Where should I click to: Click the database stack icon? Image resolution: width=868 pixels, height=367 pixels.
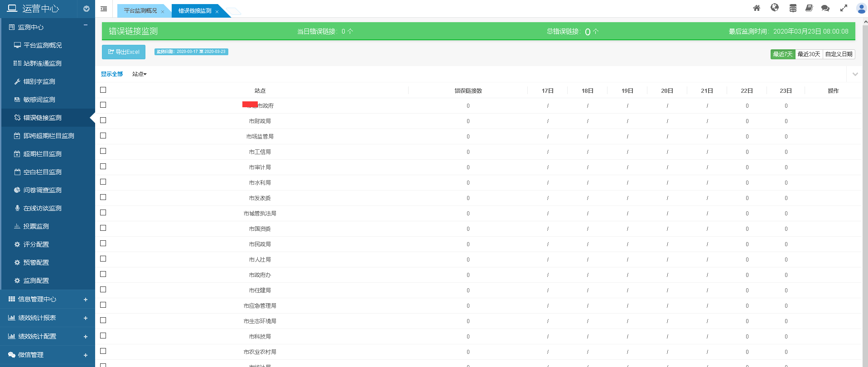tap(793, 8)
